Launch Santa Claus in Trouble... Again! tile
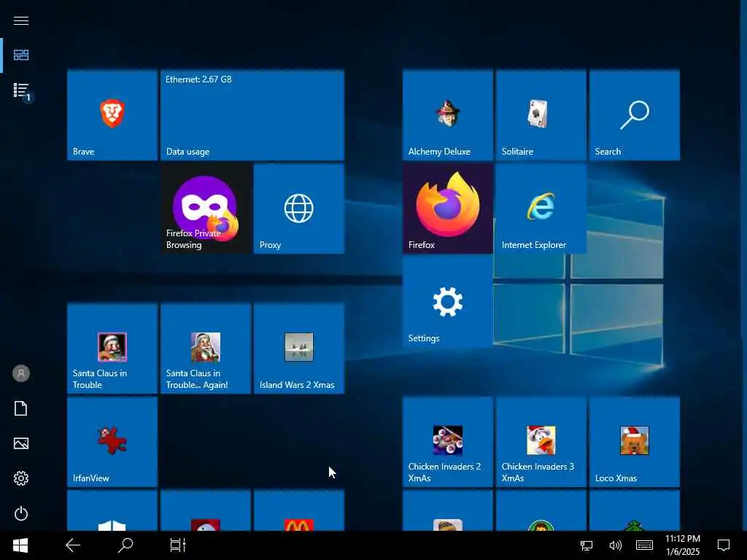The image size is (747, 560). click(205, 349)
